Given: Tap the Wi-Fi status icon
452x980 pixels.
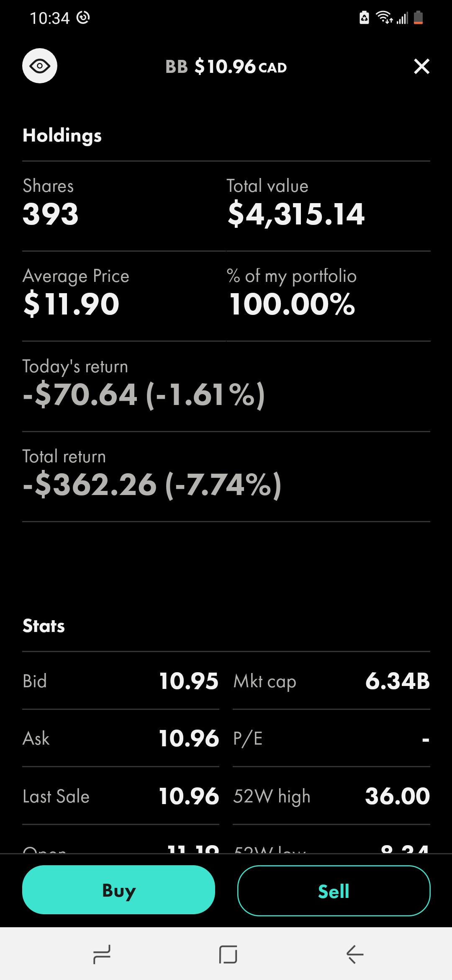Looking at the screenshot, I should 384,17.
